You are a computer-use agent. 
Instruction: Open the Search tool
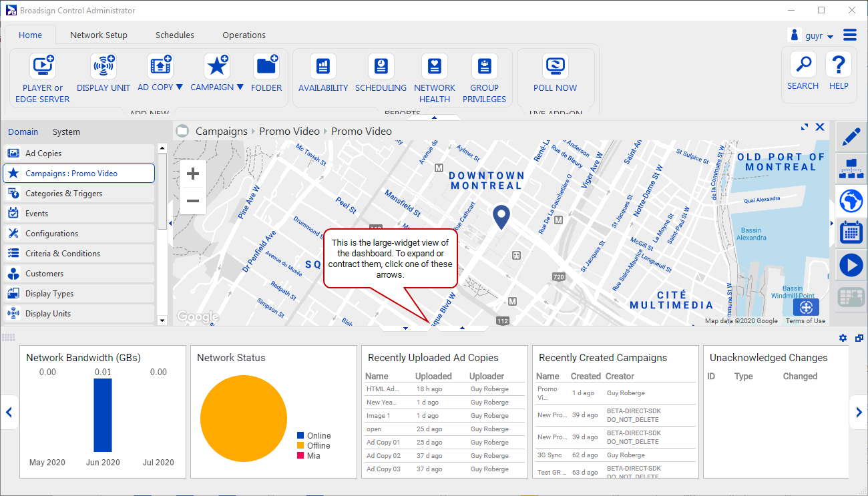pyautogui.click(x=803, y=71)
